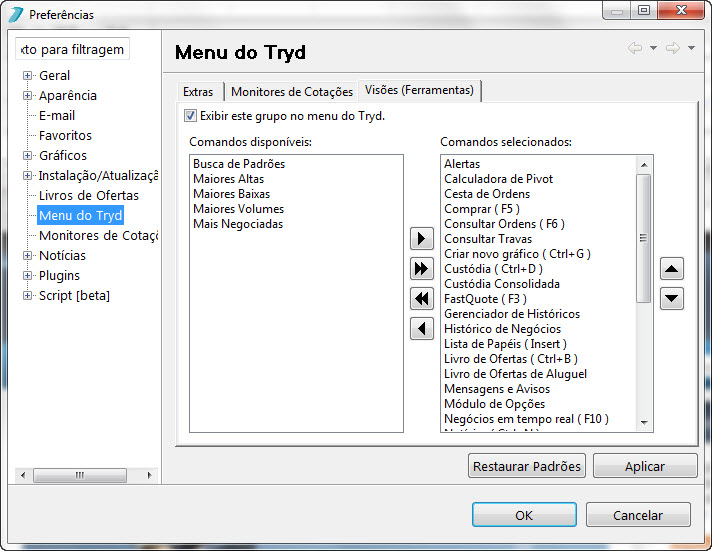Select the Visões (Ferramentas) tab
Screen dimensions: 712x551
click(420, 90)
